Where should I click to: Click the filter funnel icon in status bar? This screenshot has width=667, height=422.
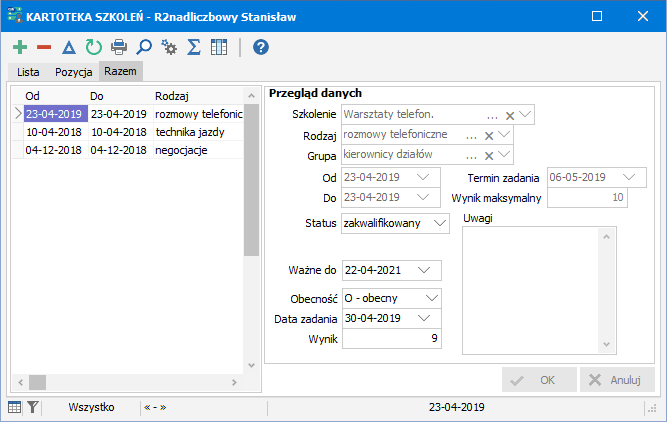[33, 407]
